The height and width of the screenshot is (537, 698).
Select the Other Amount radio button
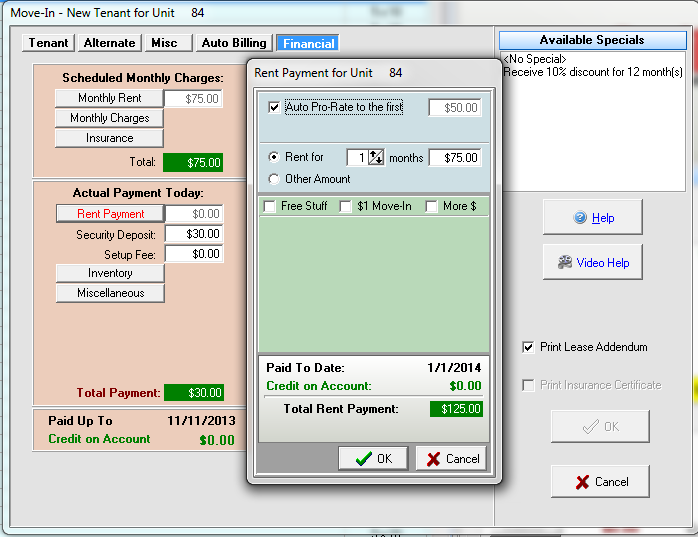pyautogui.click(x=274, y=179)
